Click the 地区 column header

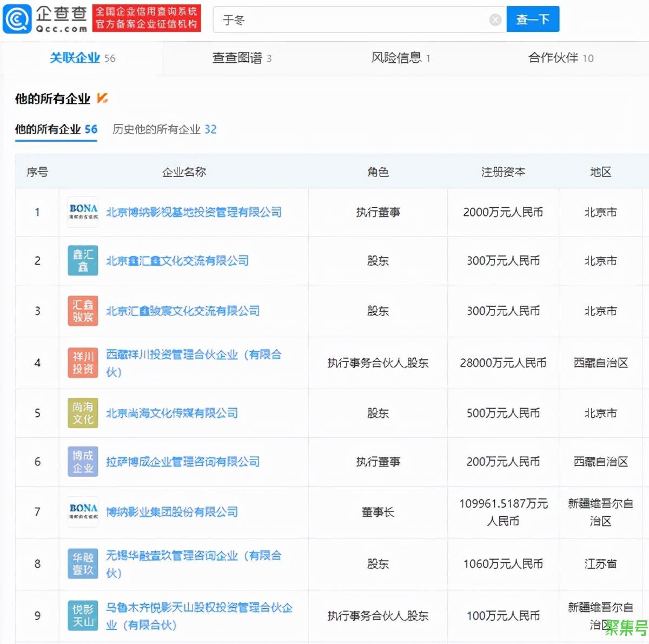coord(600,172)
